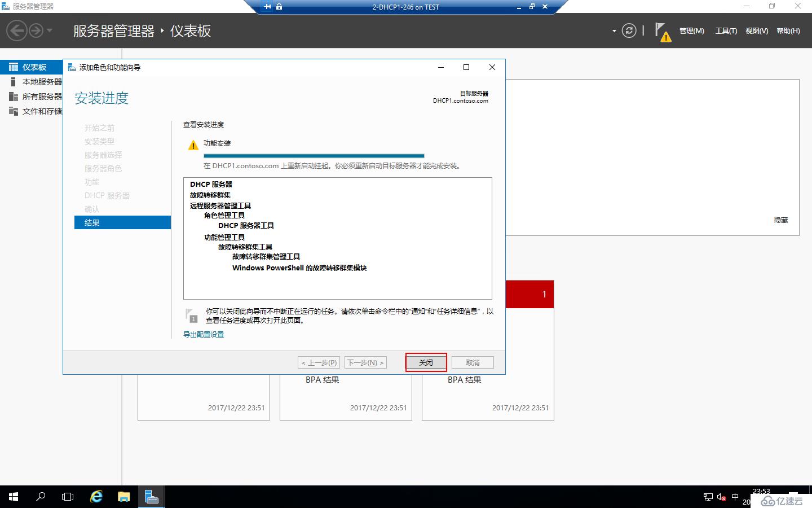Screen dimensions: 812x508
Task: Click the 关闭 button in the wizard
Action: (426, 362)
